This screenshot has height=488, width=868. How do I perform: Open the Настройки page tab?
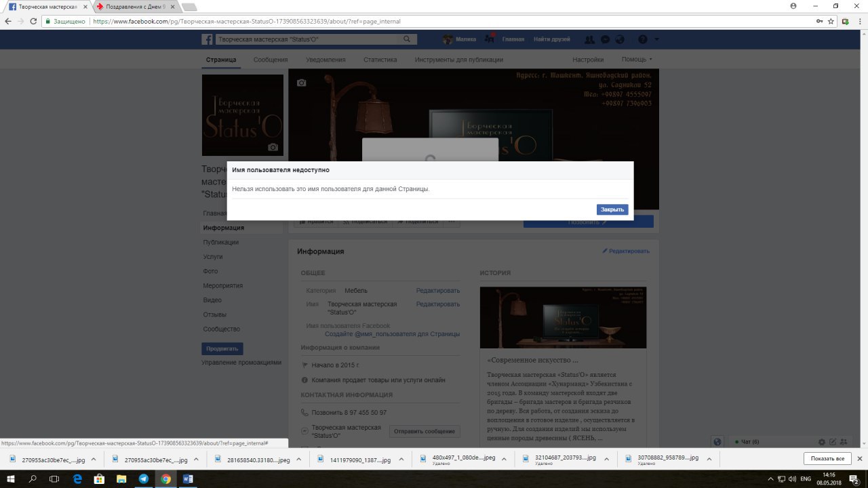coord(588,60)
